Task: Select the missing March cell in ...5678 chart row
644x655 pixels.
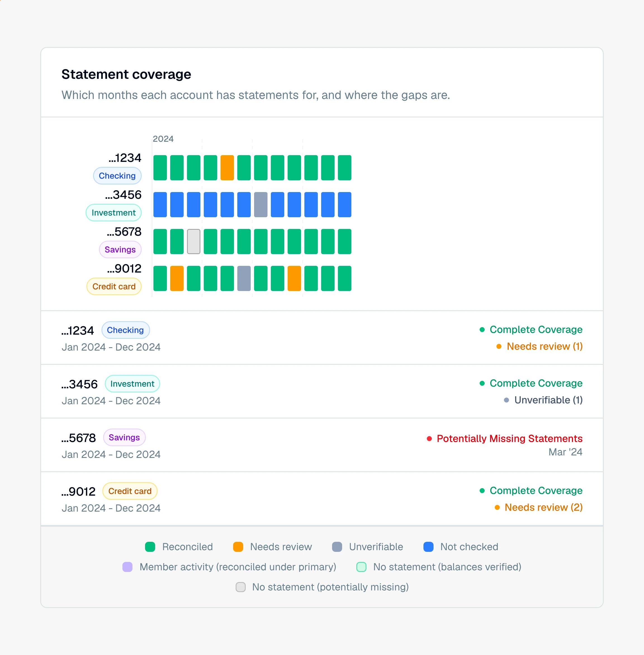Action: click(193, 241)
